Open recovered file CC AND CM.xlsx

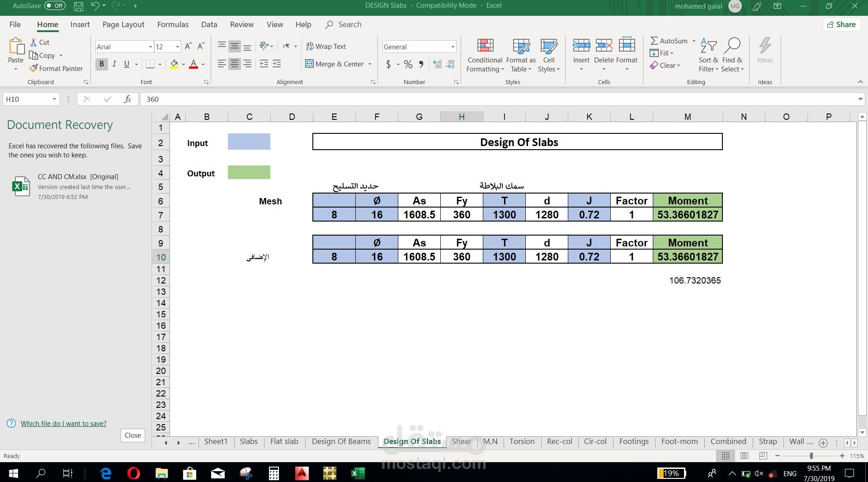(76, 186)
